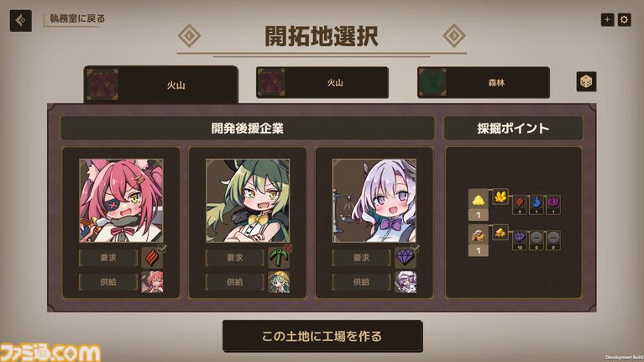Select the yellow ore pile mining icon
Screen dimensions: 644x362
tap(478, 199)
